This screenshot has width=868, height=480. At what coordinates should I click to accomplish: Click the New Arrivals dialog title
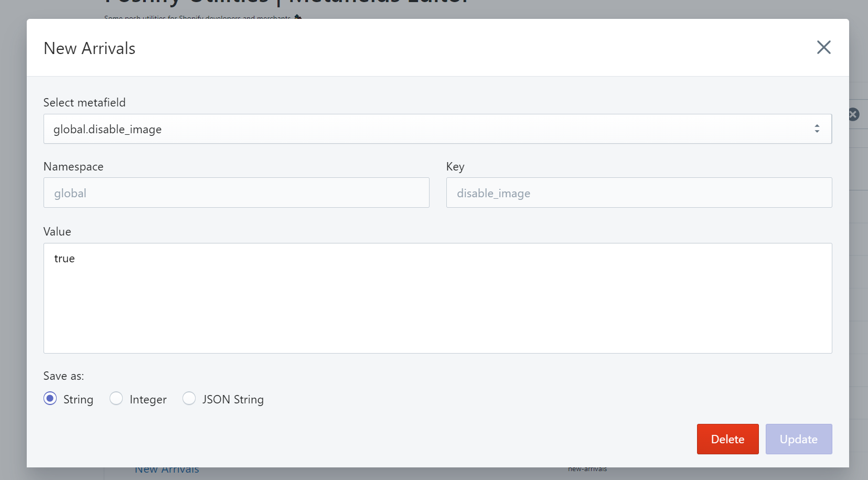90,48
